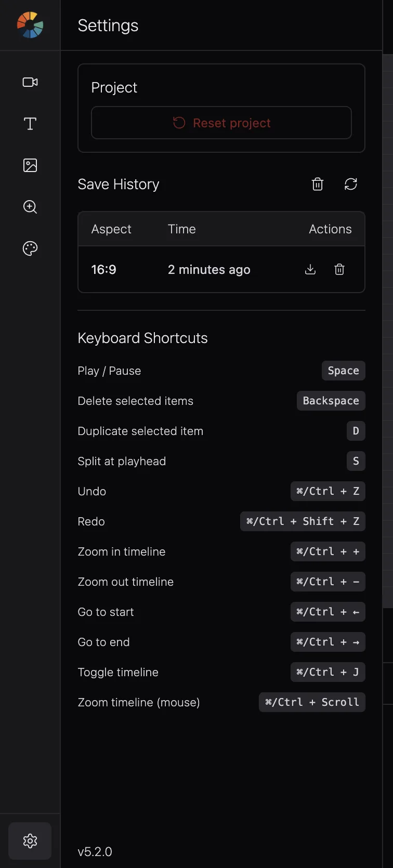Click the Aspect column header
Screen dimensions: 393x868
click(x=111, y=229)
